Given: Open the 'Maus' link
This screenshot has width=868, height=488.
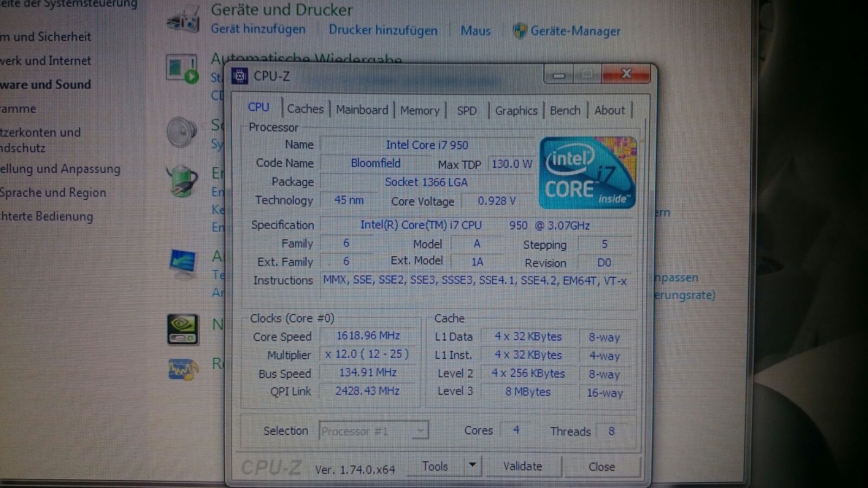Looking at the screenshot, I should 476,31.
